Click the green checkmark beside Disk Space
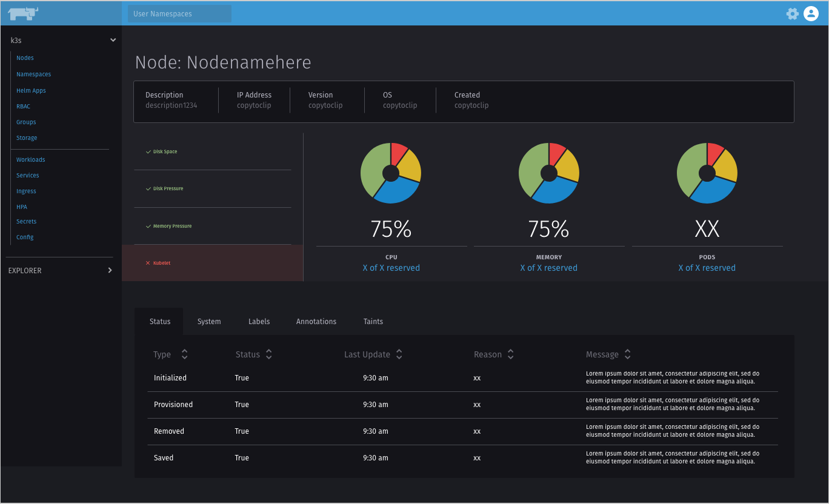The height and width of the screenshot is (504, 829). click(x=148, y=151)
